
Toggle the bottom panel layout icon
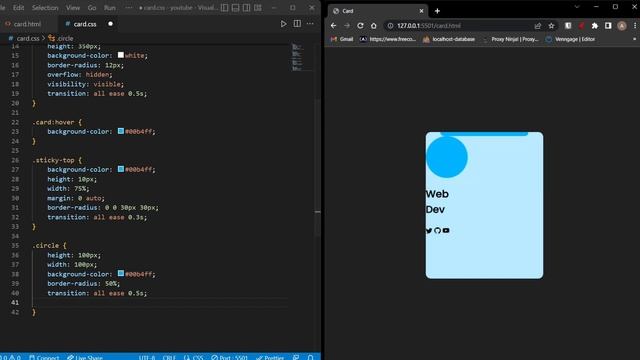[x=236, y=7]
